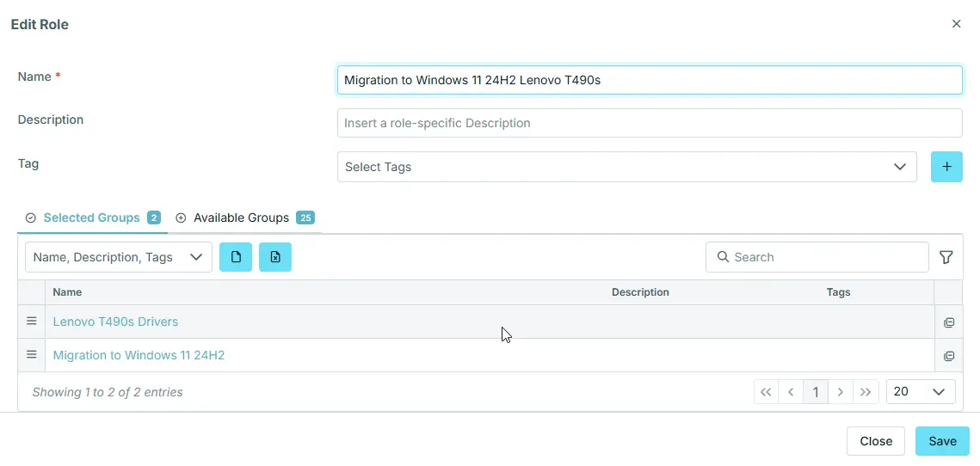Open the page size dropdown showing 20
This screenshot has height=466, width=980.
click(920, 392)
